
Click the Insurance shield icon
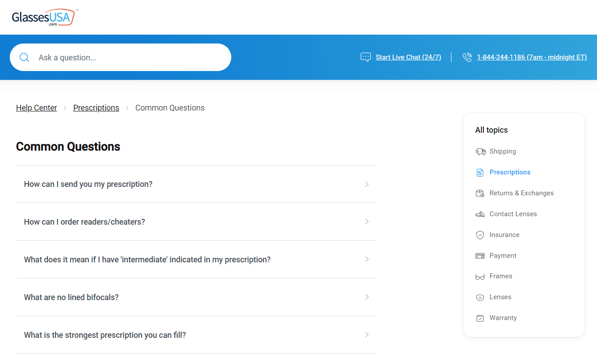point(480,235)
